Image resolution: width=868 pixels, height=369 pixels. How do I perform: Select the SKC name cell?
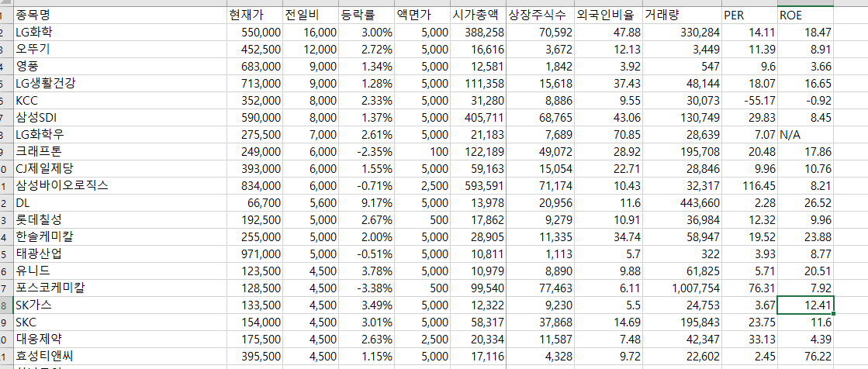pos(119,322)
